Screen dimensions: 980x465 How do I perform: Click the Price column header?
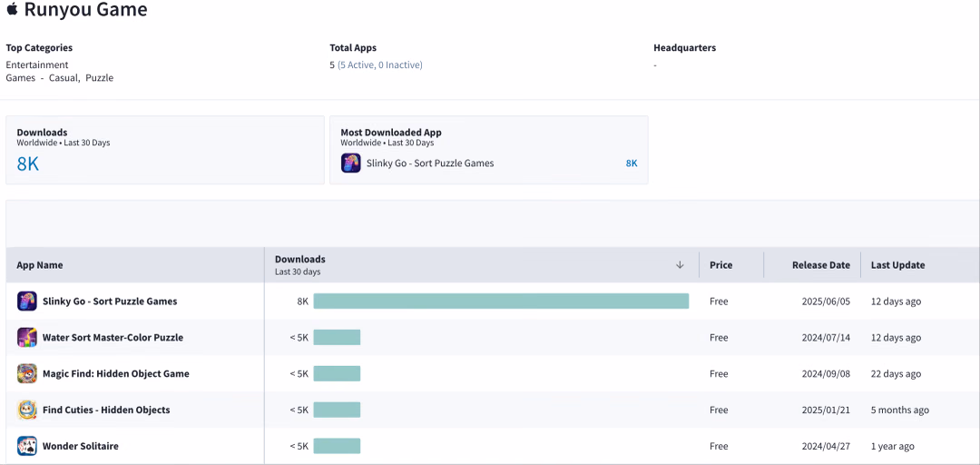click(720, 264)
